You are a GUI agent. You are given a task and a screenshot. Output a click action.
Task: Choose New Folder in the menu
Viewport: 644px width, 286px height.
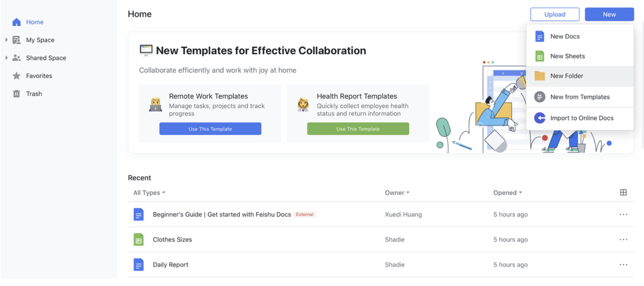point(567,76)
